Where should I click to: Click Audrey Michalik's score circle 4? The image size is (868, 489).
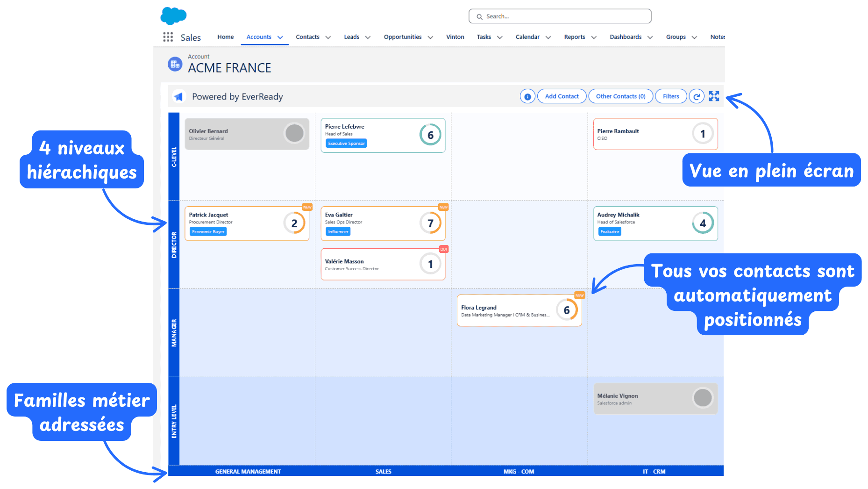703,223
